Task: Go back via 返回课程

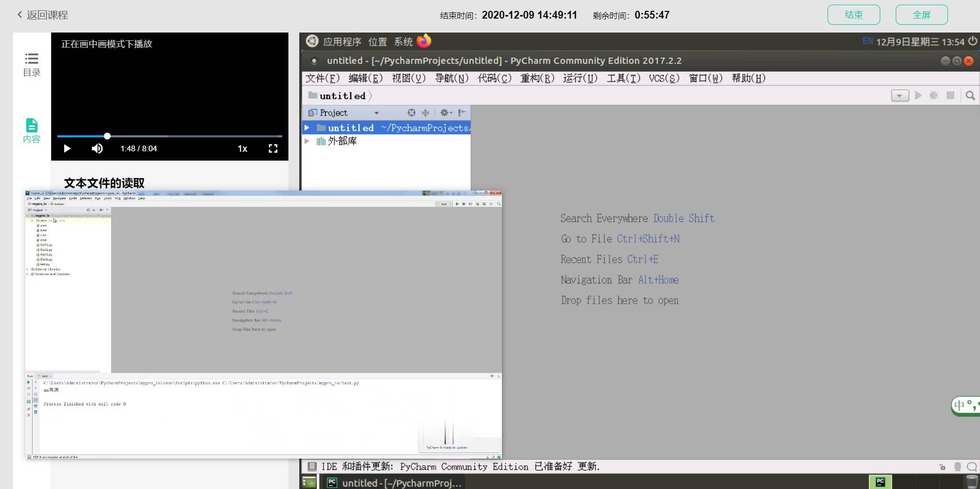Action: point(42,15)
